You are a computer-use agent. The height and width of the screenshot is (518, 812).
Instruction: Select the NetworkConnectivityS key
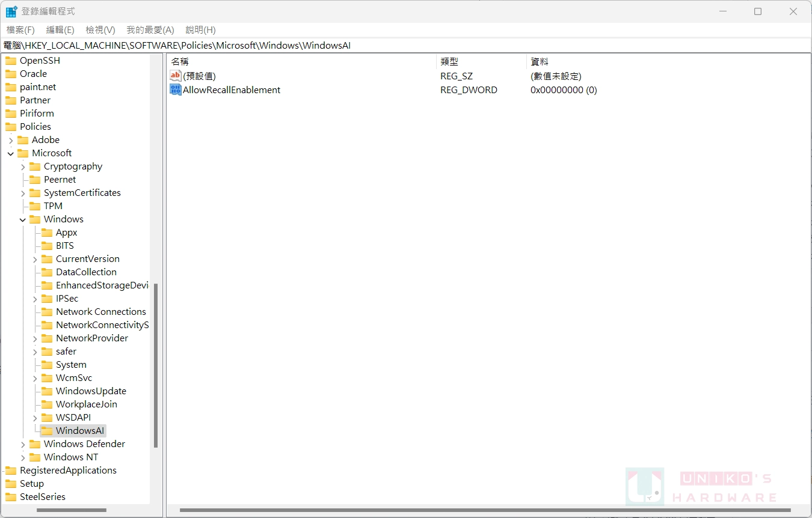tap(102, 325)
